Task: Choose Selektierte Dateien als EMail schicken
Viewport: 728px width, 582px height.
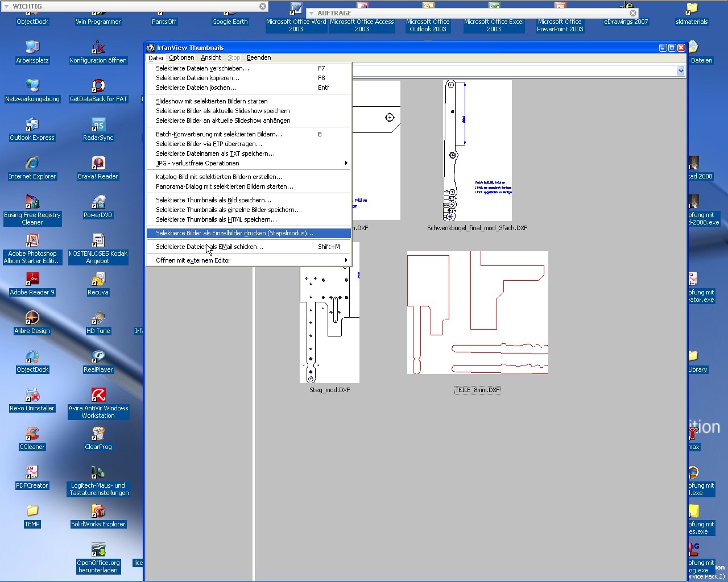Action: tap(249, 247)
